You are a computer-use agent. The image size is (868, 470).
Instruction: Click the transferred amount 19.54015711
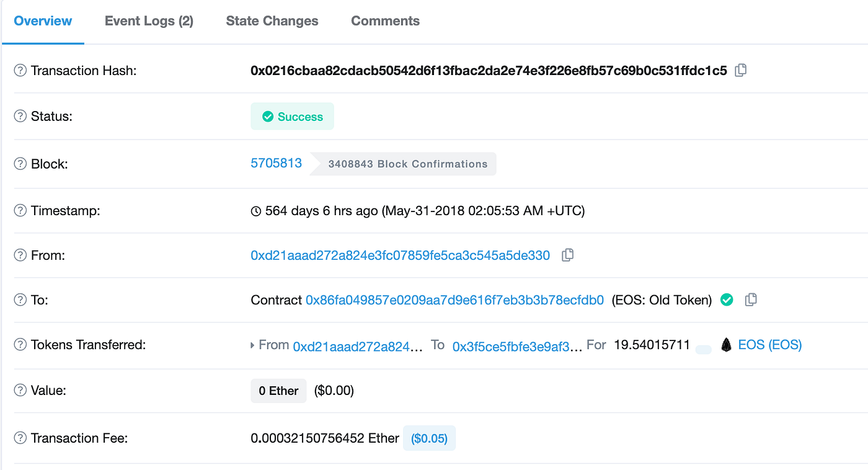point(652,345)
